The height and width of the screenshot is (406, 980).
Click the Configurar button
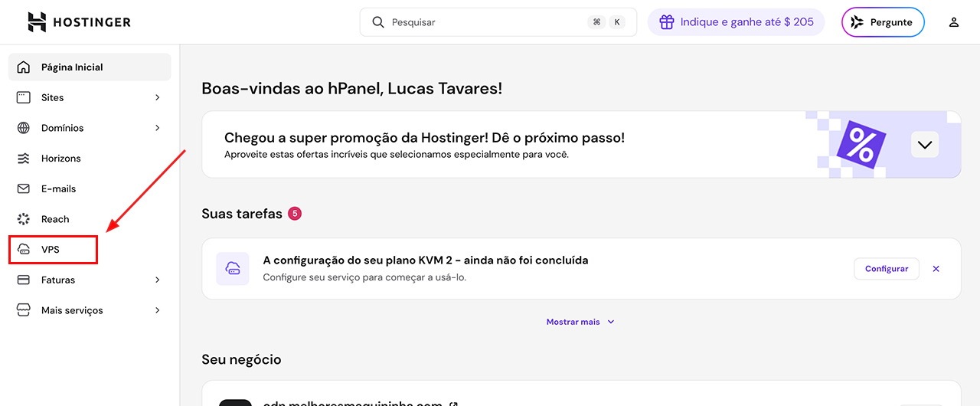[x=887, y=269]
